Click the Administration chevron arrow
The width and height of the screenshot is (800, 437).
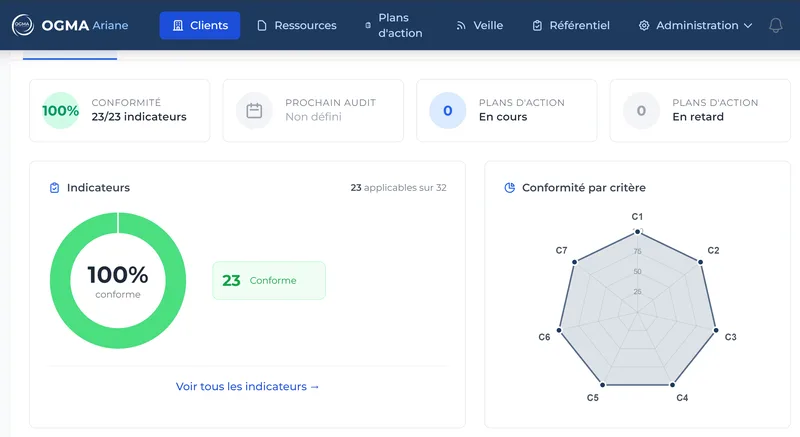(x=748, y=25)
